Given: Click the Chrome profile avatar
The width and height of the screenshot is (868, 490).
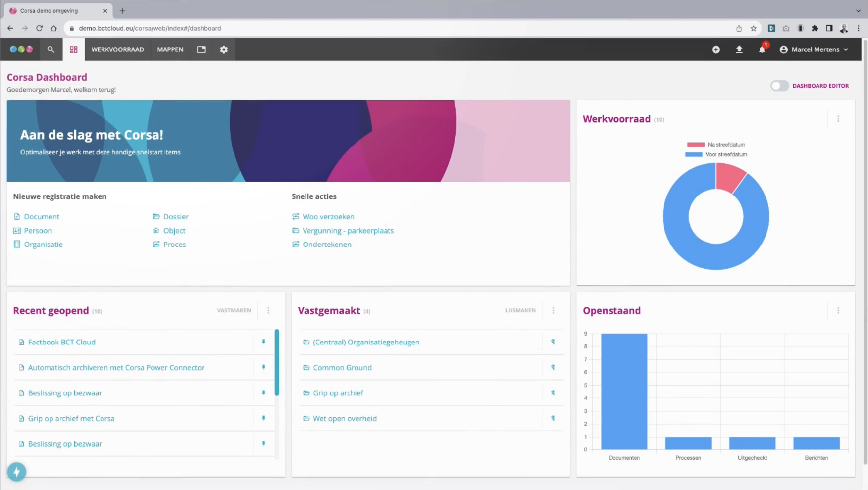Looking at the screenshot, I should pyautogui.click(x=844, y=28).
